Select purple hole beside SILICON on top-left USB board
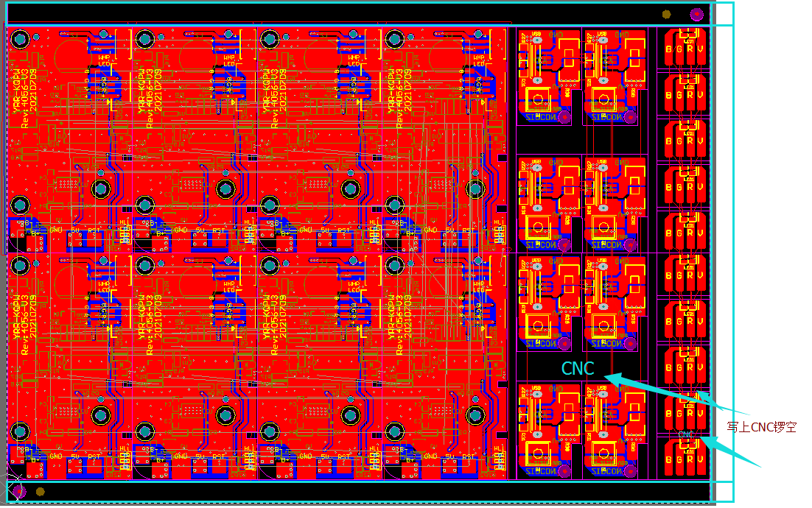Viewport: 812px width, 508px height. click(564, 116)
